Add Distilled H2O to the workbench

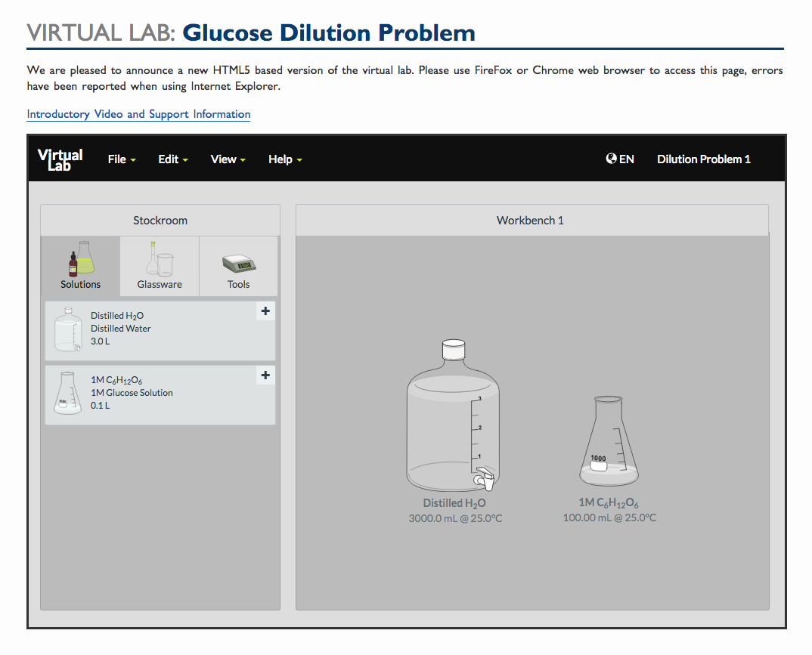coord(265,311)
